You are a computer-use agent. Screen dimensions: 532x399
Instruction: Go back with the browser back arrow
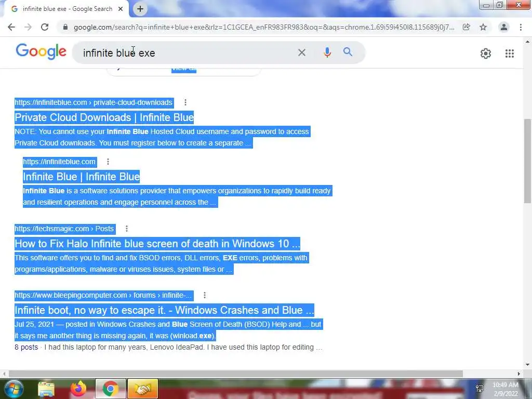pyautogui.click(x=11, y=27)
